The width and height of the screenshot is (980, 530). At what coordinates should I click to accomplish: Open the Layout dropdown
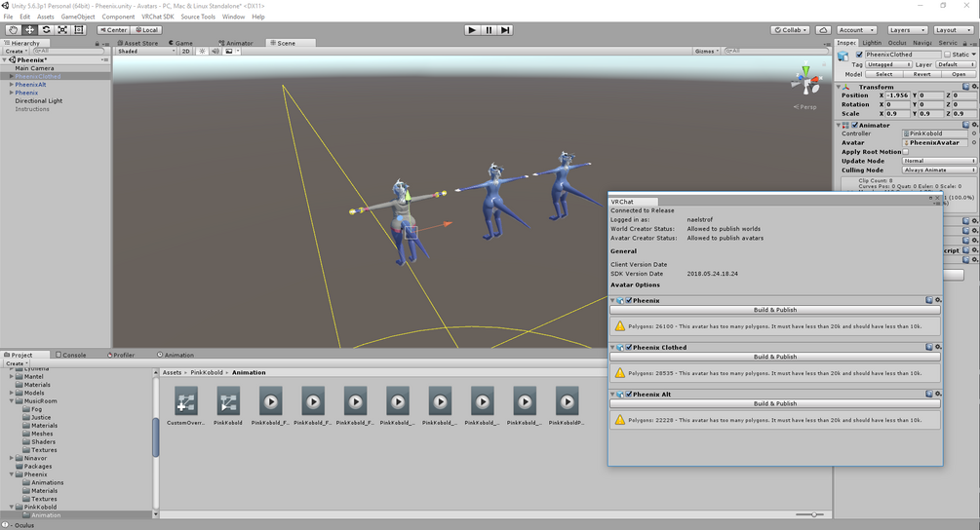click(953, 30)
